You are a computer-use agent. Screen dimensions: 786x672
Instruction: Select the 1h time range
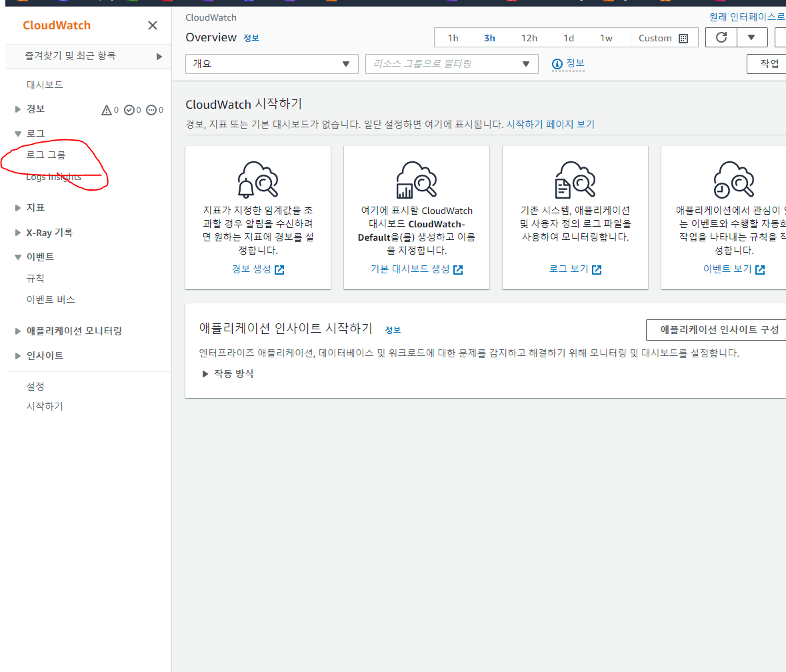pos(453,38)
